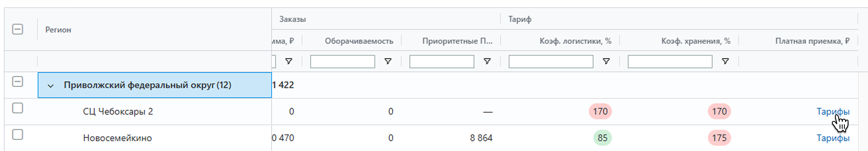
Task: Open the Тарифы link for Новосемейкино
Action: [x=833, y=138]
